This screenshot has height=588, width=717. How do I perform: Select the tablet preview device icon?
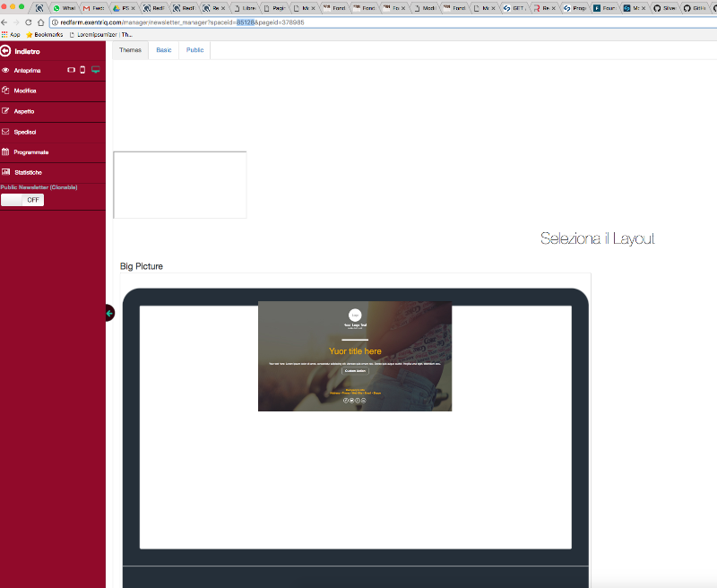(71, 70)
